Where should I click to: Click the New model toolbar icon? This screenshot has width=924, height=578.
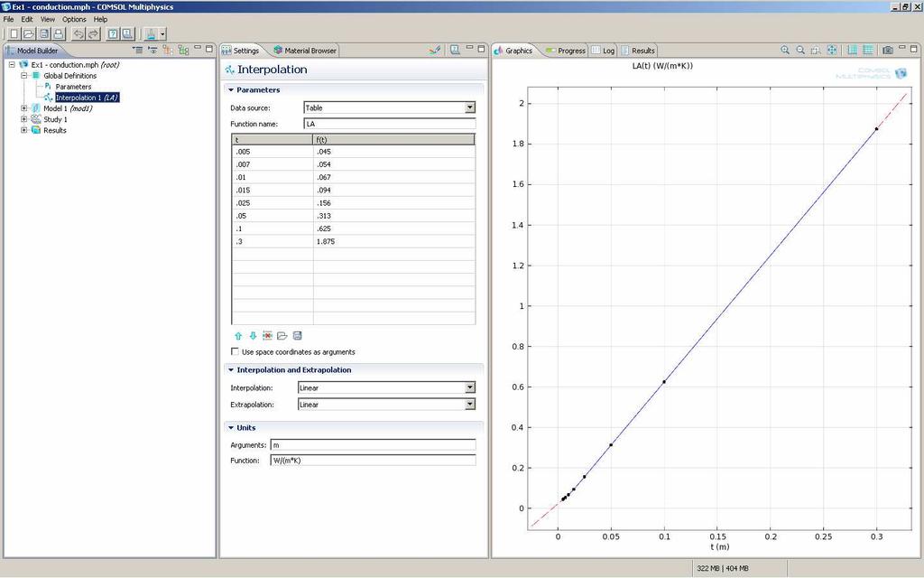click(14, 33)
